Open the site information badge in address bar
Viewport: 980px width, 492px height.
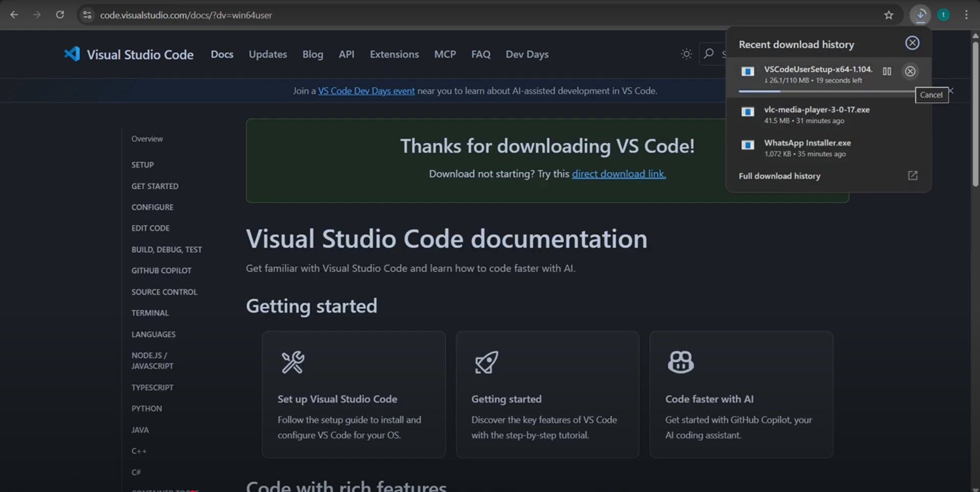87,15
